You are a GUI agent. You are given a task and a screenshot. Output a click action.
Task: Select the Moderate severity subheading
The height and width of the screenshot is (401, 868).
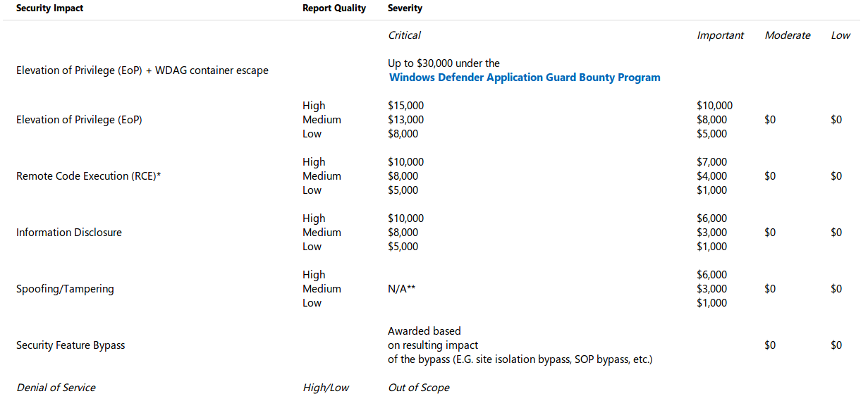[x=788, y=35]
